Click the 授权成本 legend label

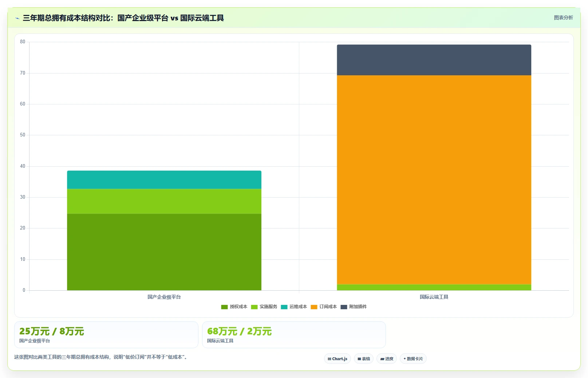tap(238, 307)
